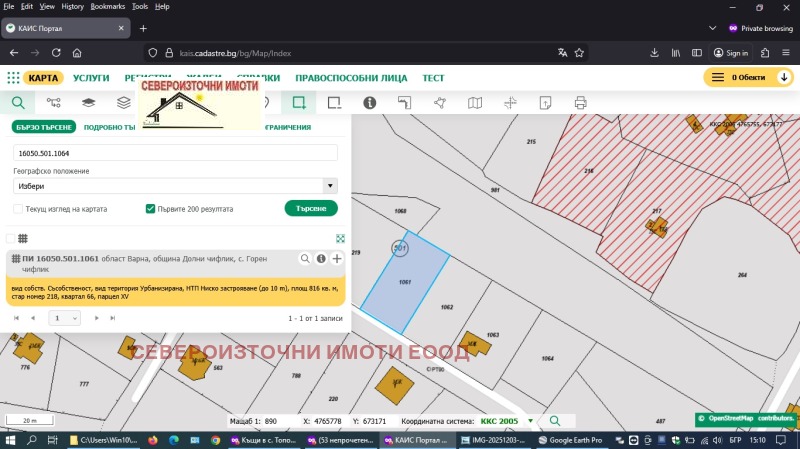Image resolution: width=800 pixels, height=449 pixels.
Task: Go to first results page arrow
Action: [16, 318]
